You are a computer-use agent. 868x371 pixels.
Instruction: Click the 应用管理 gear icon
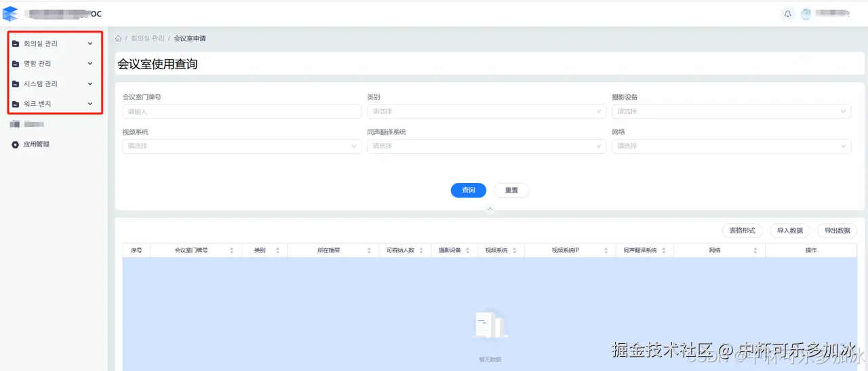pos(16,144)
